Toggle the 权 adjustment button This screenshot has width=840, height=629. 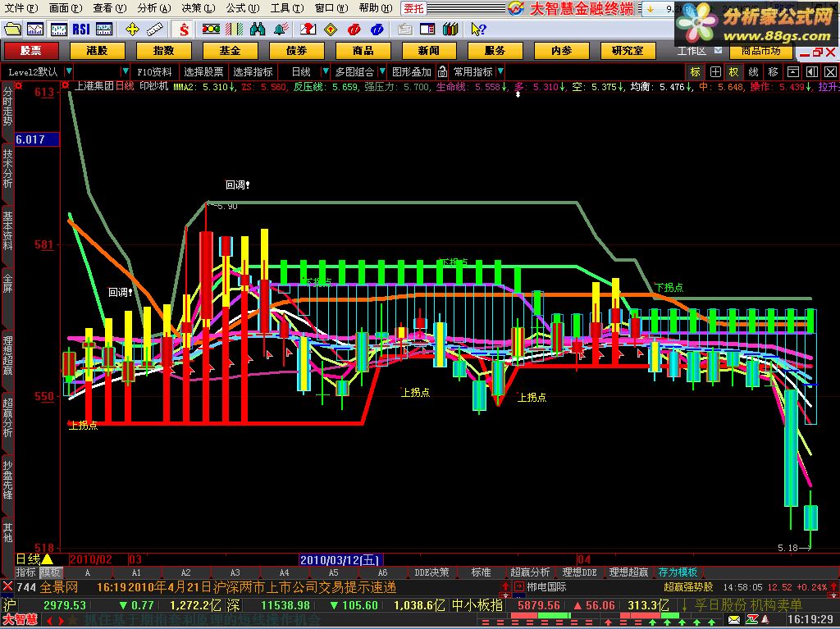(x=734, y=72)
